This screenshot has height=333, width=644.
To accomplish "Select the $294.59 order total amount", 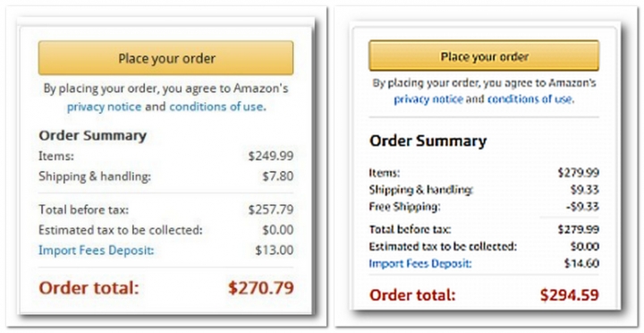I will [x=570, y=295].
